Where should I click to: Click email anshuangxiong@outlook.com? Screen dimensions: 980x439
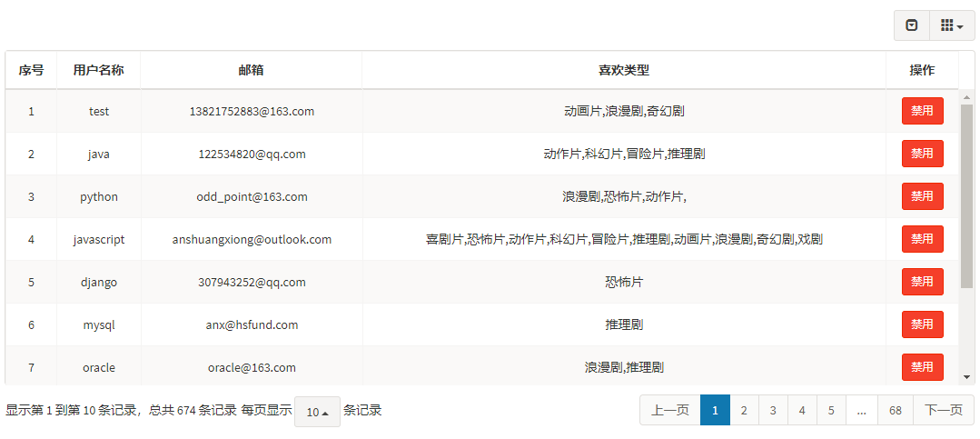click(252, 239)
